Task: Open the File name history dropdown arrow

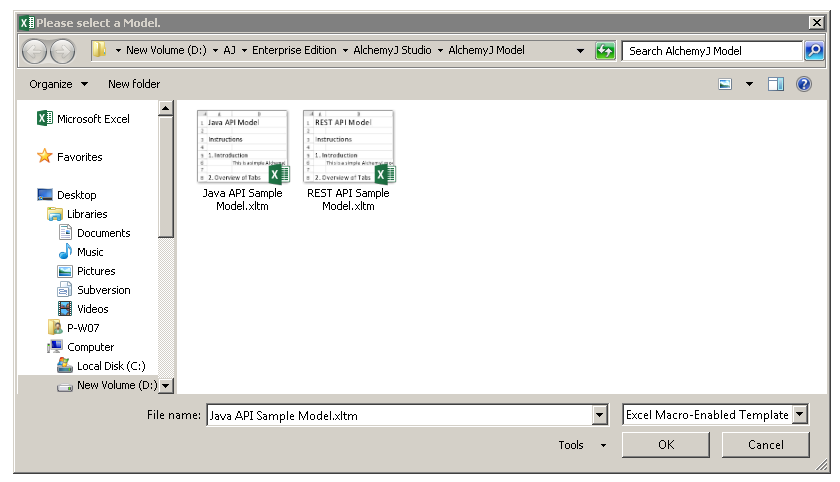Action: pyautogui.click(x=600, y=416)
